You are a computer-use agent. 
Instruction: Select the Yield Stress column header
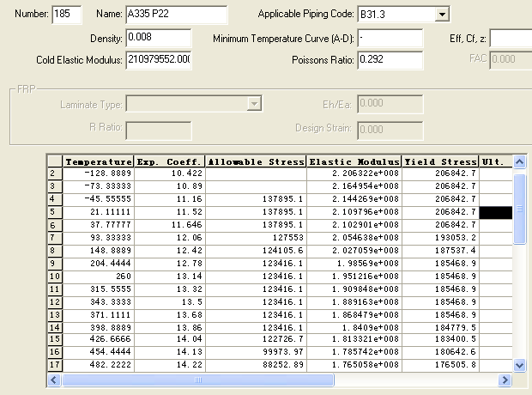[x=440, y=161]
